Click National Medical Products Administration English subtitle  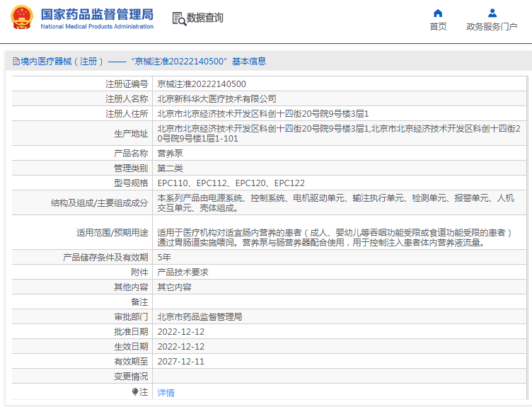(97, 26)
